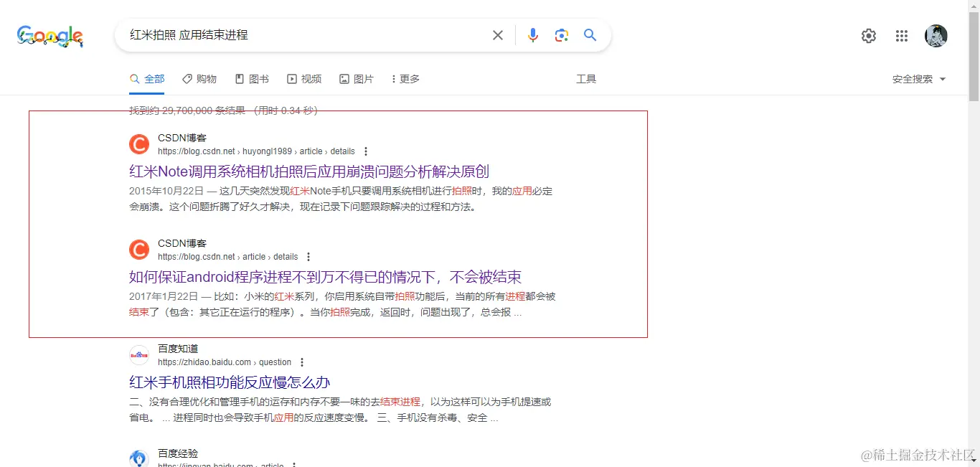Image resolution: width=980 pixels, height=467 pixels.
Task: Click the scrollbar up arrow
Action: (x=974, y=6)
